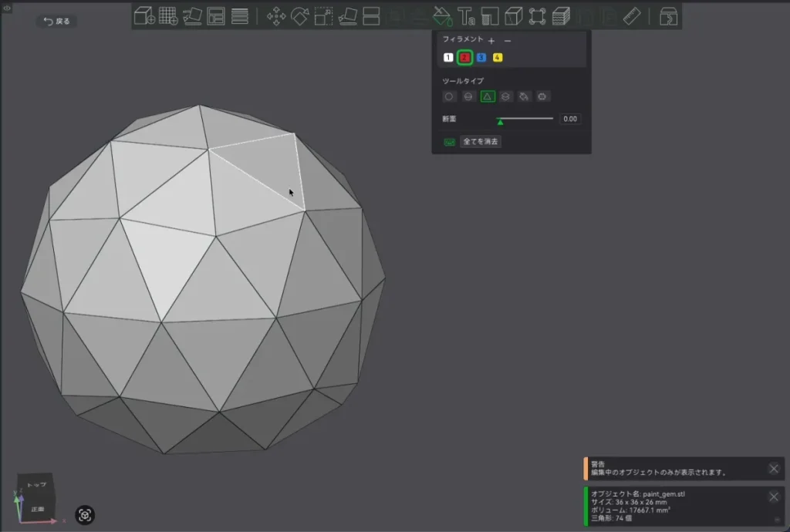Choose blue filament 3 swatch
Viewport: 790px width, 532px height.
pos(481,57)
